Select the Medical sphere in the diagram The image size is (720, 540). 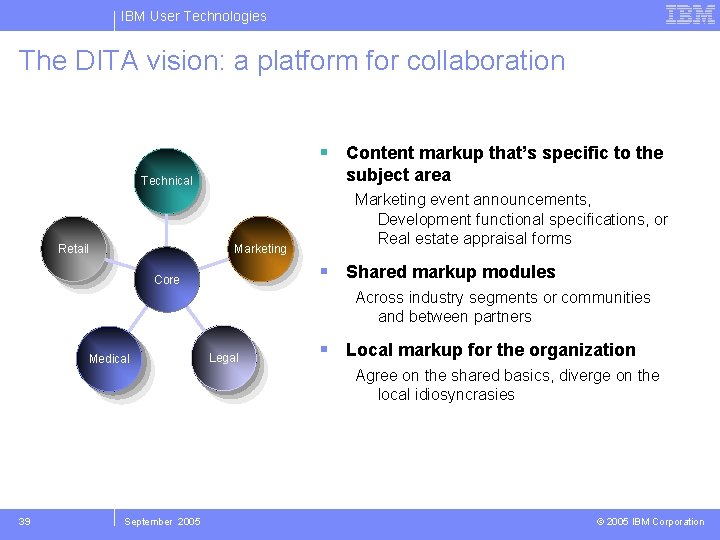point(109,359)
